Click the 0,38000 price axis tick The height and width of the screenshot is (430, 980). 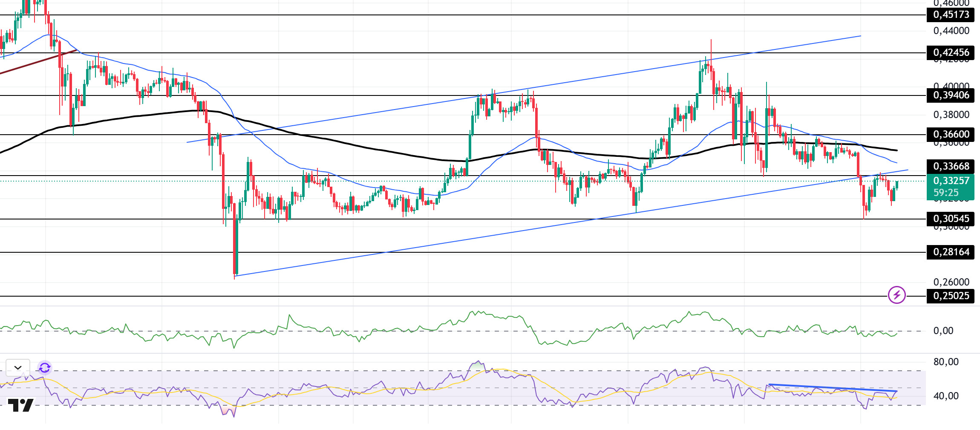click(x=951, y=115)
